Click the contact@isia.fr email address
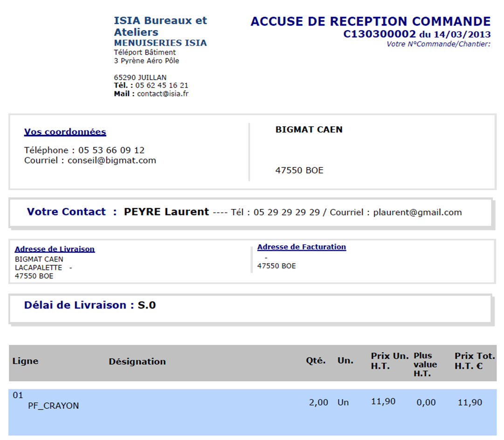The image size is (504, 440). 163,94
